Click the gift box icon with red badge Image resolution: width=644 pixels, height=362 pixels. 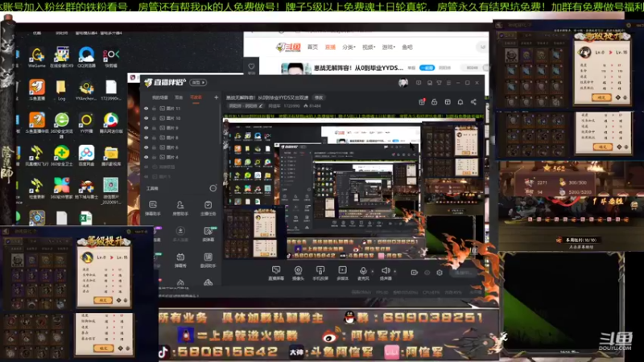click(x=422, y=102)
